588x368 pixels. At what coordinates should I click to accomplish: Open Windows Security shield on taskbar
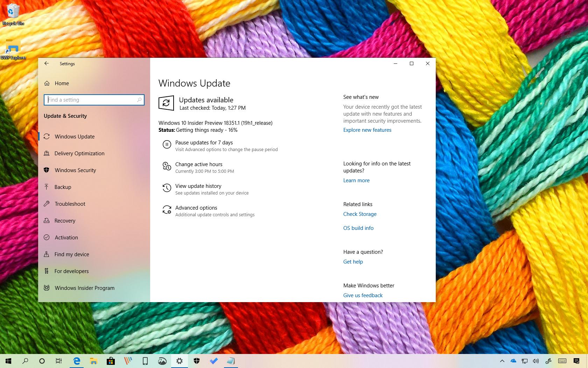pos(196,361)
